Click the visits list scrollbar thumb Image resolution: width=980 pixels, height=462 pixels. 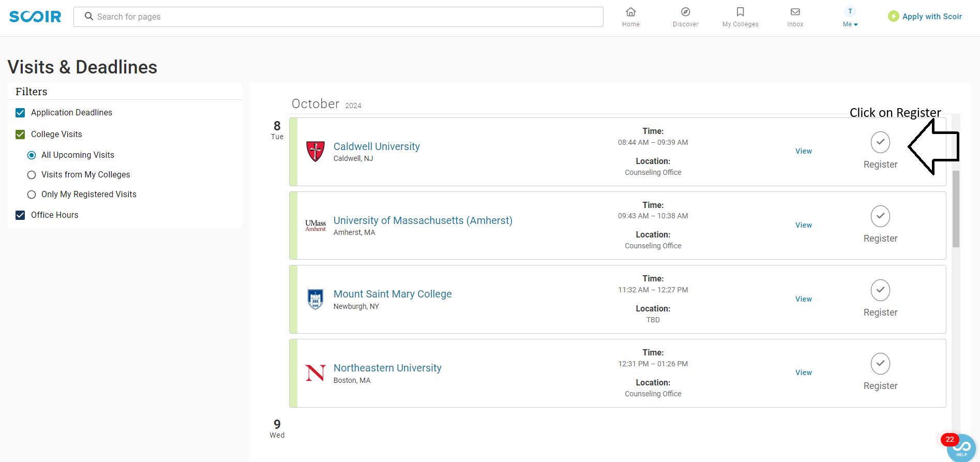(x=956, y=209)
